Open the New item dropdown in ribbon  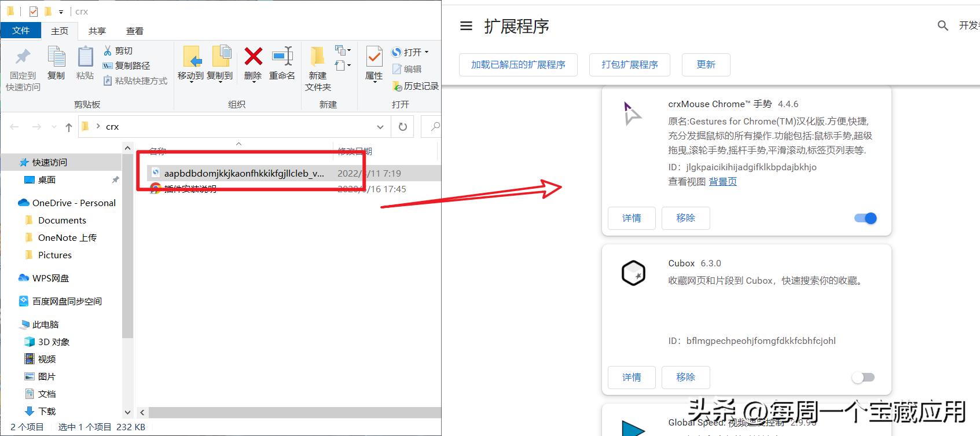click(343, 50)
